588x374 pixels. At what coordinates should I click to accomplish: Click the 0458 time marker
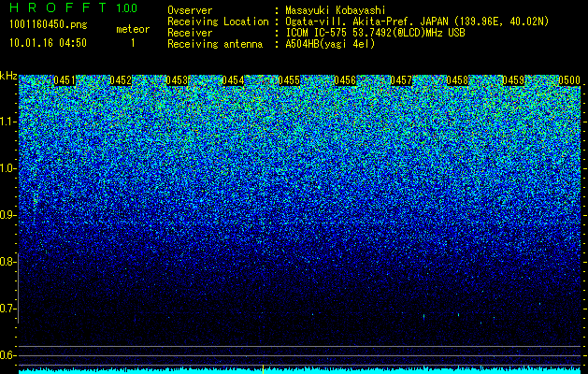pyautogui.click(x=457, y=80)
